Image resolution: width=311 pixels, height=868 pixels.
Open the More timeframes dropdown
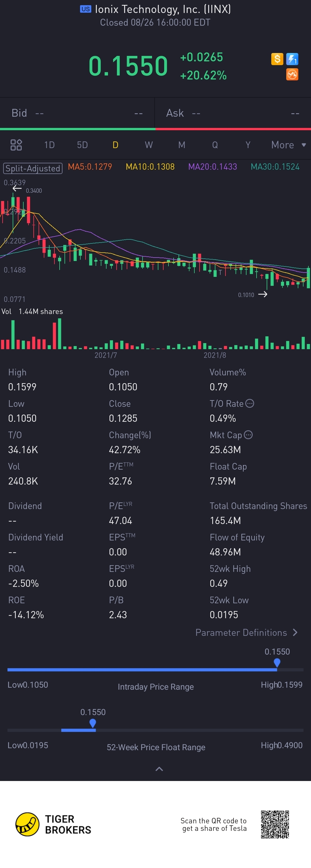pyautogui.click(x=289, y=145)
